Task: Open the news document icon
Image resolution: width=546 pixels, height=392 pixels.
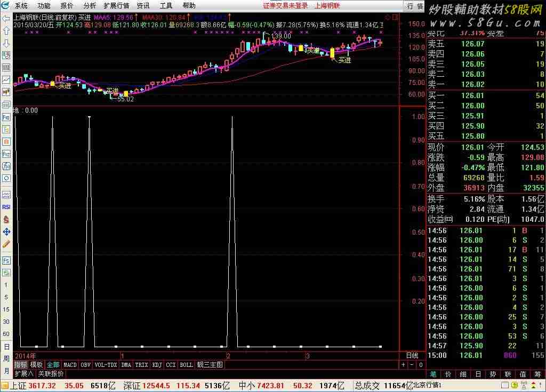Action: [x=6, y=105]
